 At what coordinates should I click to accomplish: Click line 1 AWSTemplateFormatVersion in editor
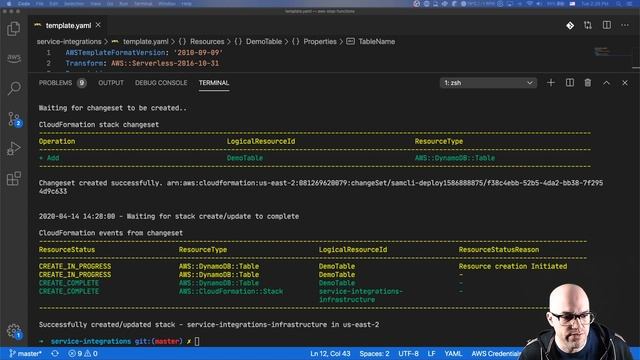(144, 53)
